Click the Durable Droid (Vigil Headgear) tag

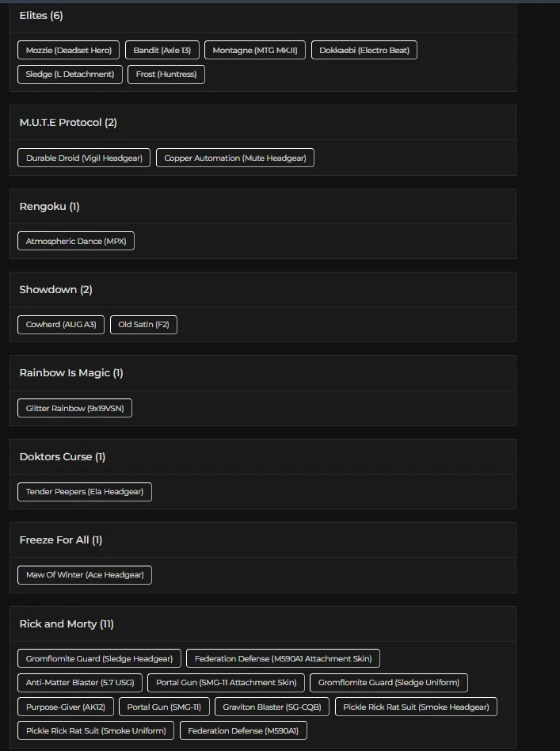click(84, 158)
